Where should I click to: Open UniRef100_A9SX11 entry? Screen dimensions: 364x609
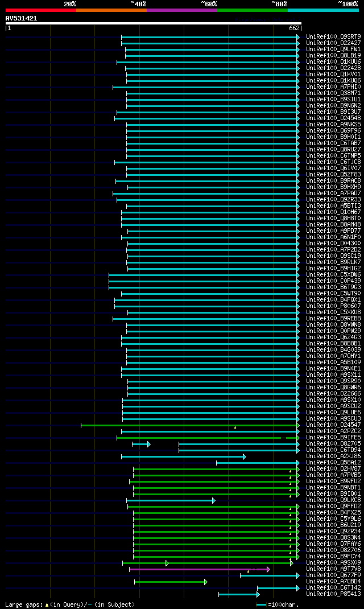click(333, 375)
